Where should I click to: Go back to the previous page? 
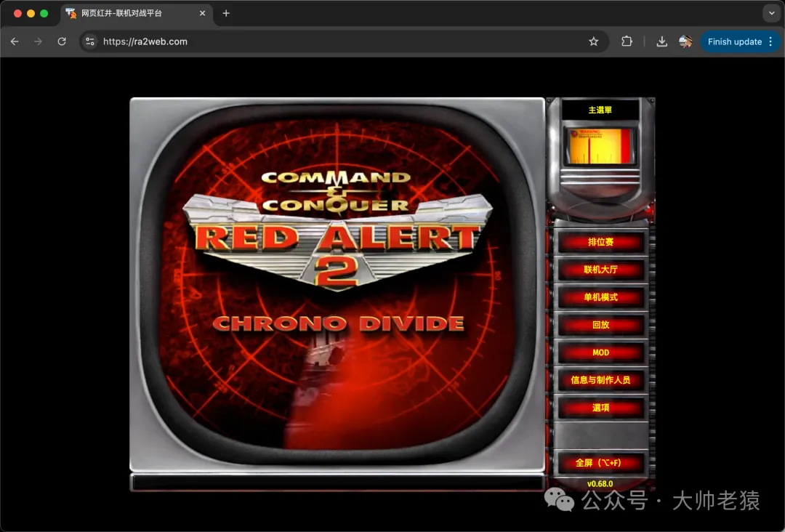coord(15,41)
